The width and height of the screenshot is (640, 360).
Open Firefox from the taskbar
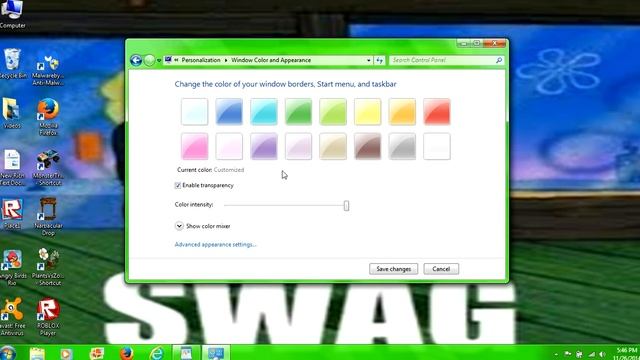[127, 353]
